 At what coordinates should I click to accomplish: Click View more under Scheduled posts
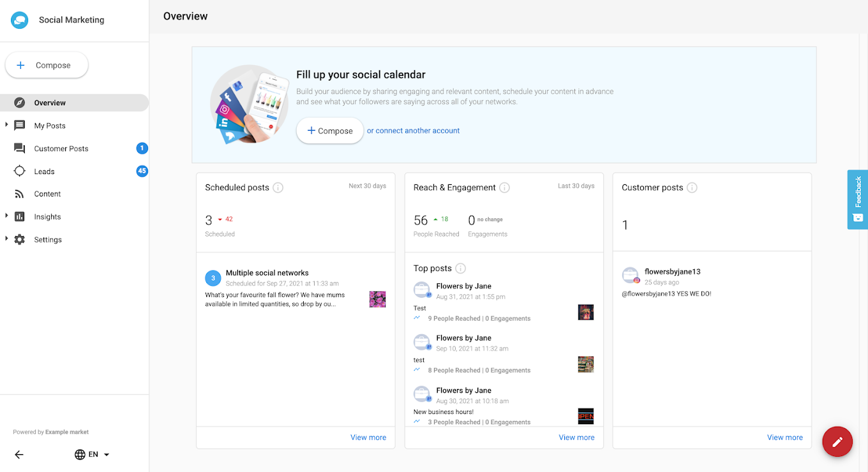coord(368,438)
